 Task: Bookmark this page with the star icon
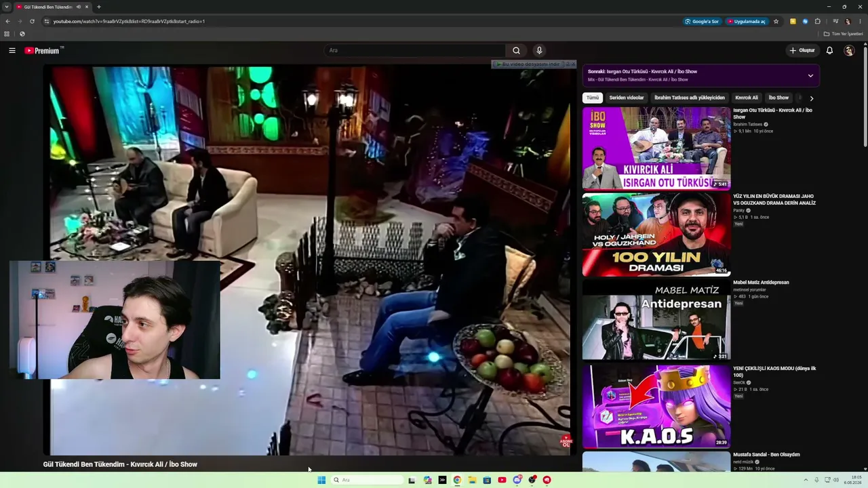point(776,21)
